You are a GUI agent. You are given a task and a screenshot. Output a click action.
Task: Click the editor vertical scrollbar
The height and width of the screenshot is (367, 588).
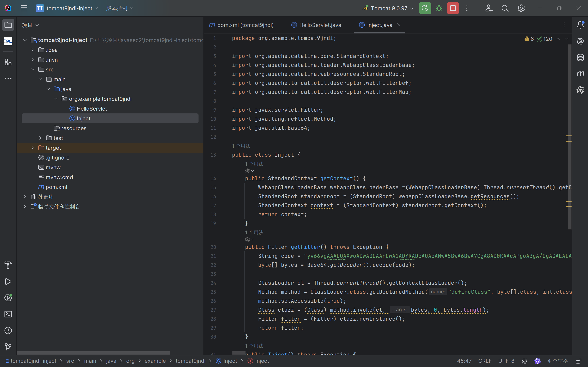570,136
